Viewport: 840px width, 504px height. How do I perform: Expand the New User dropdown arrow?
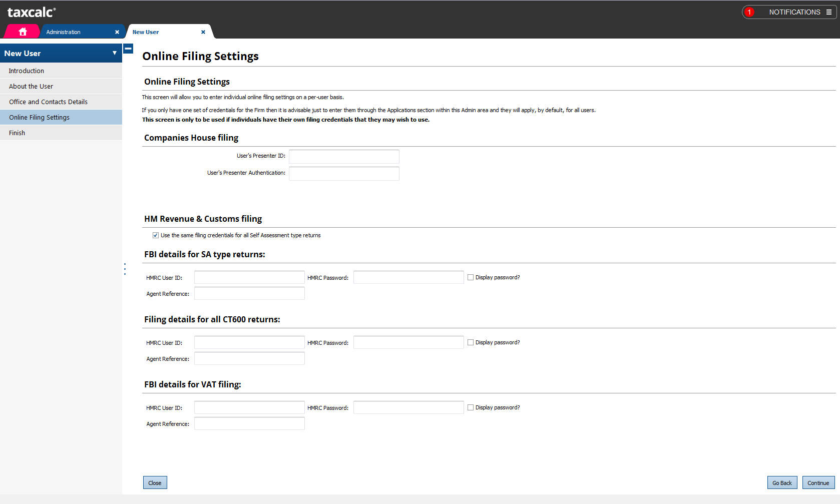(x=115, y=53)
